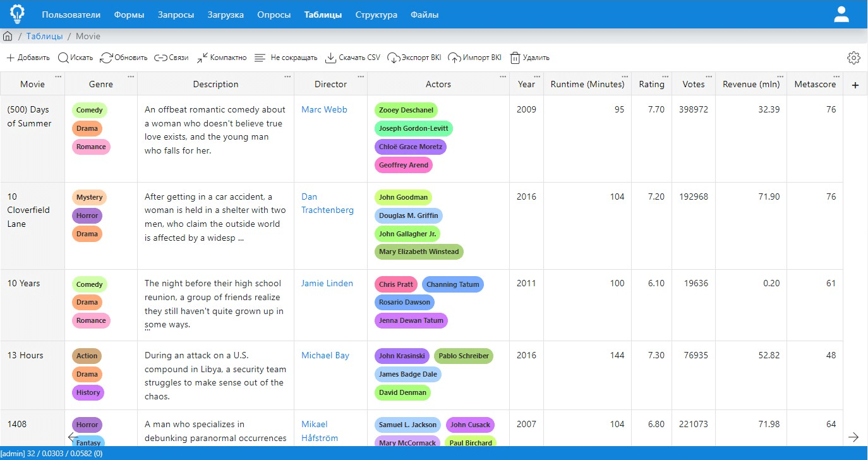Click Channing Tatum actor tag
Screen dimensions: 868x460
pyautogui.click(x=453, y=284)
